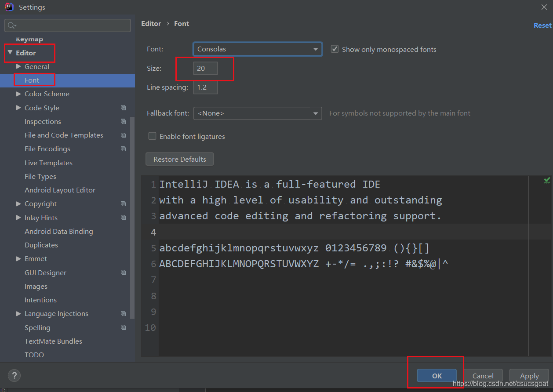Expand the Inlay Hints node
This screenshot has width=553, height=392.
coord(18,218)
